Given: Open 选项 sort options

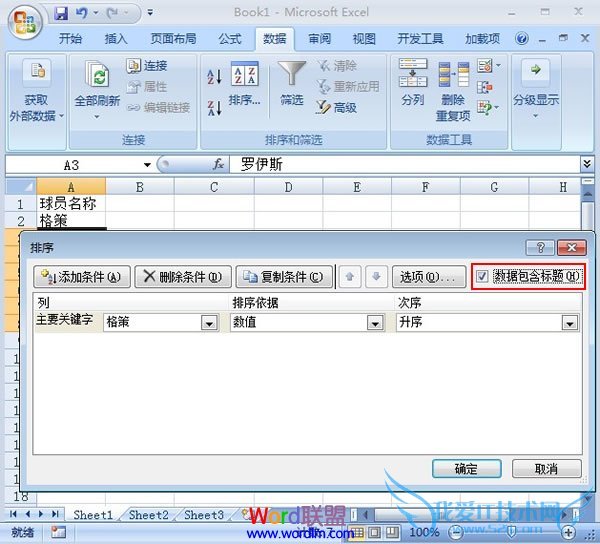Looking at the screenshot, I should (x=429, y=277).
